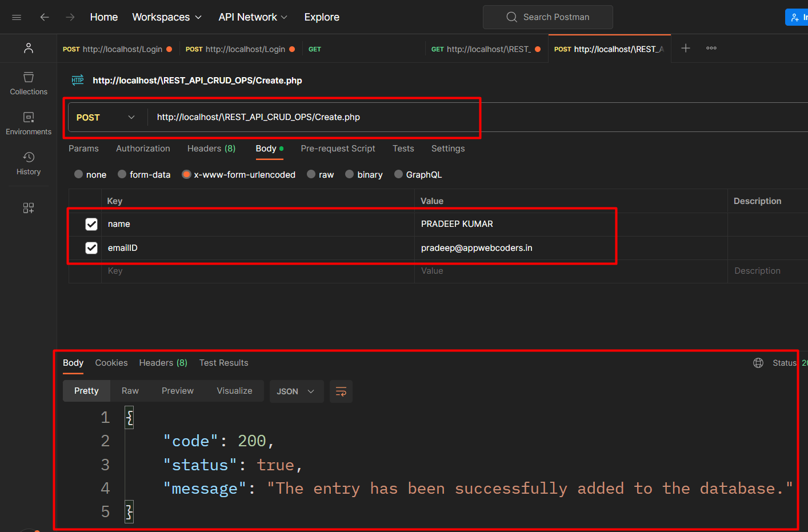Switch to the Params tab

click(83, 149)
